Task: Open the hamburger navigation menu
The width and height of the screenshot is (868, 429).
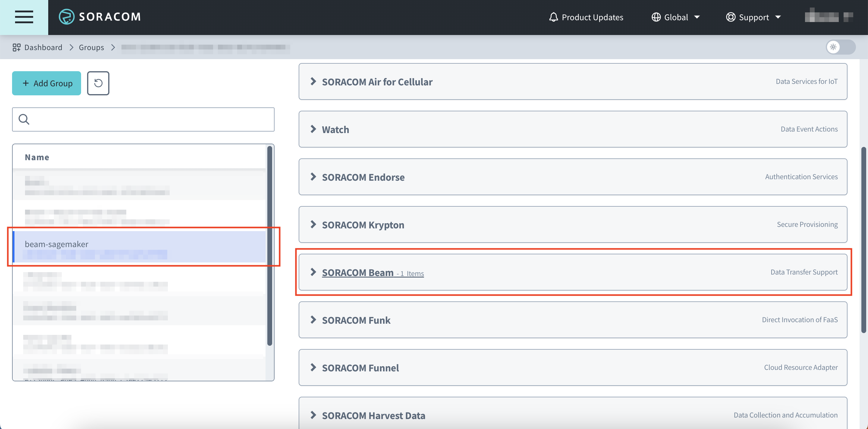Action: tap(24, 17)
